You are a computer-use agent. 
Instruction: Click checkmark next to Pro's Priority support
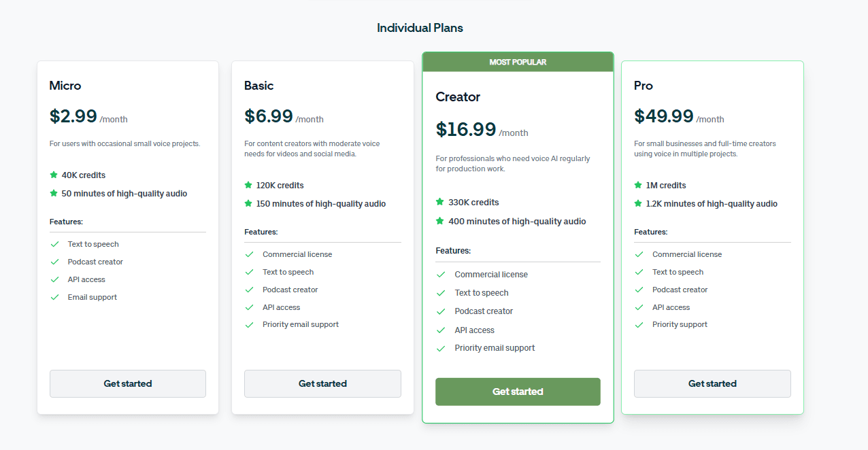click(x=639, y=325)
